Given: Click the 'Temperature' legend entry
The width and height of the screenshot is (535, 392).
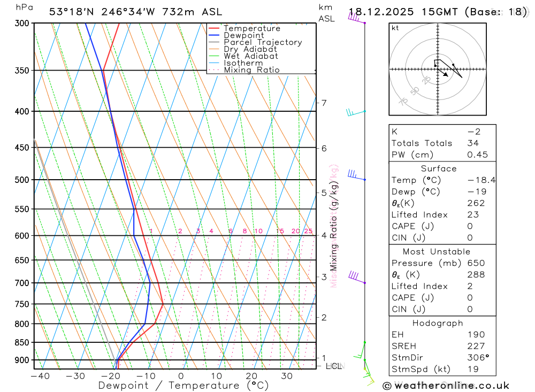Looking at the screenshot, I should click(x=252, y=28).
